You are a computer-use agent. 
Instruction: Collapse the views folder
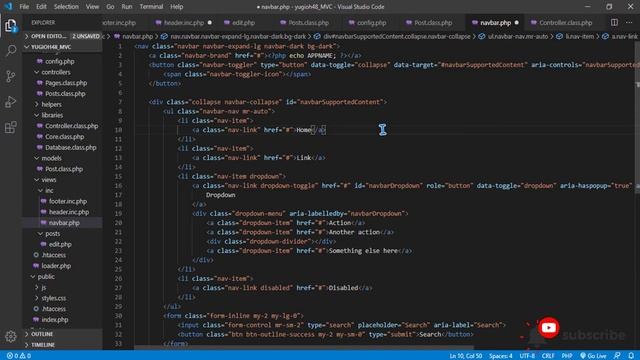49,180
